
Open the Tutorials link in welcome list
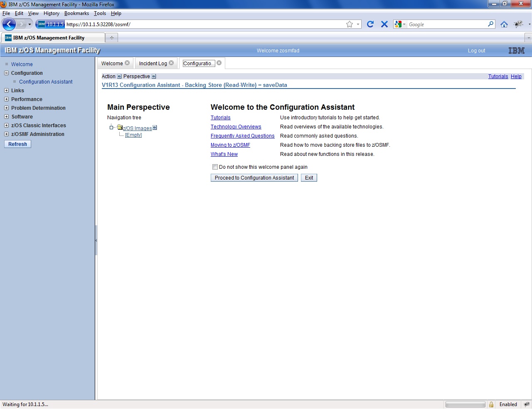click(x=220, y=118)
